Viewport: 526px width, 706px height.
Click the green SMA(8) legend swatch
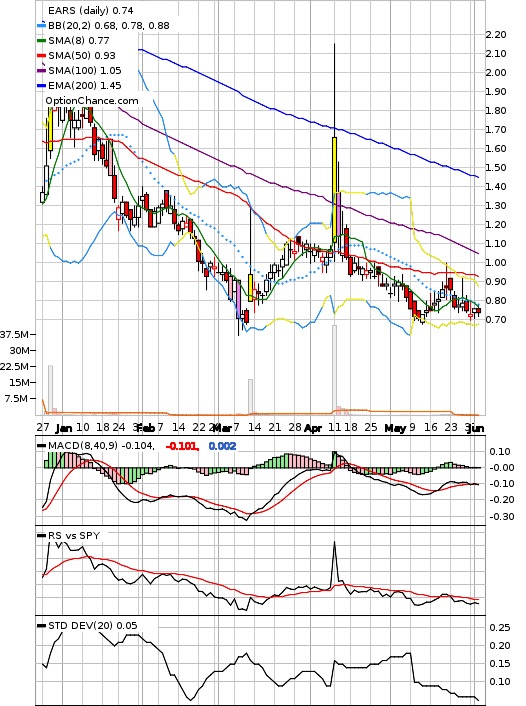41,41
